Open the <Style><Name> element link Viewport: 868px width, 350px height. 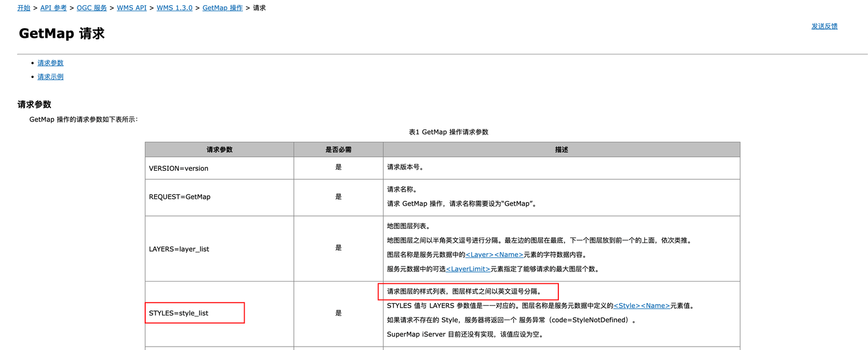tap(641, 306)
